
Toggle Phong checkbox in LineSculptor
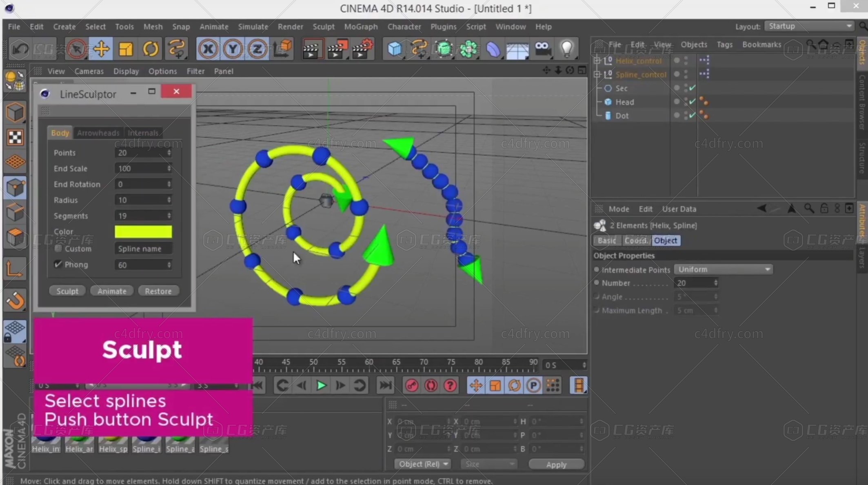(x=58, y=264)
